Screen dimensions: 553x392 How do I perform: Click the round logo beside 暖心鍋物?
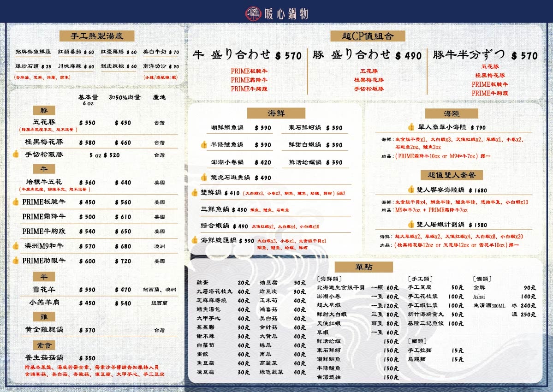pyautogui.click(x=253, y=14)
